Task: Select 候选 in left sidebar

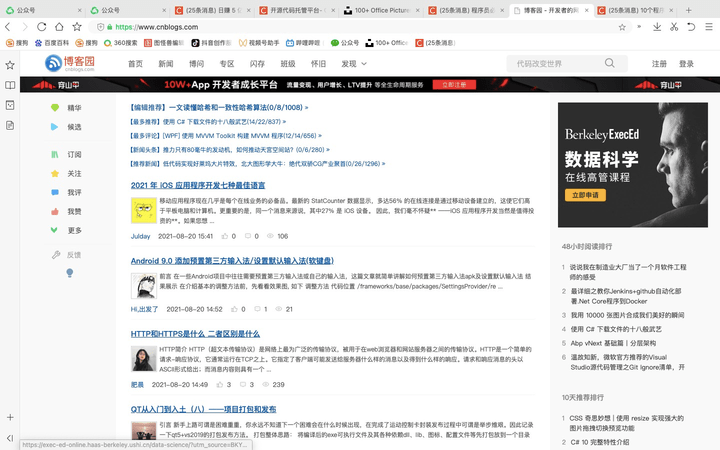Action: [x=67, y=127]
